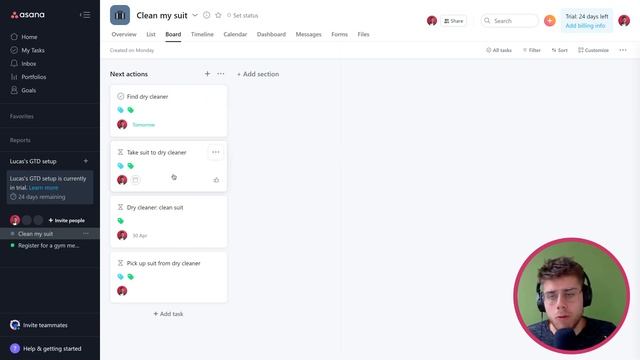Open Inbox in the sidebar

click(29, 64)
